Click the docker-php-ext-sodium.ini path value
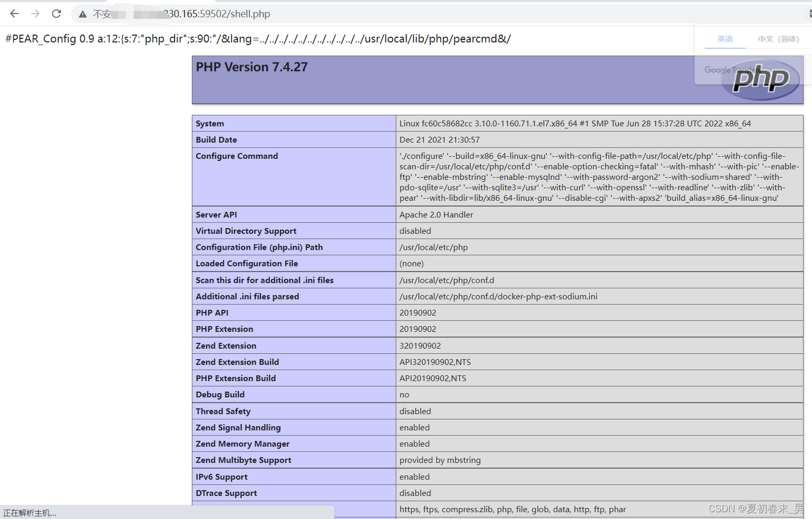 (499, 297)
